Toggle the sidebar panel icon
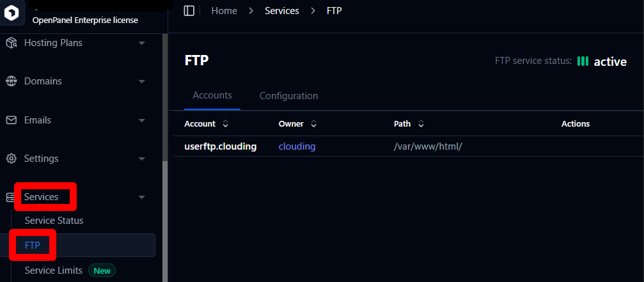The height and width of the screenshot is (282, 644). click(189, 11)
